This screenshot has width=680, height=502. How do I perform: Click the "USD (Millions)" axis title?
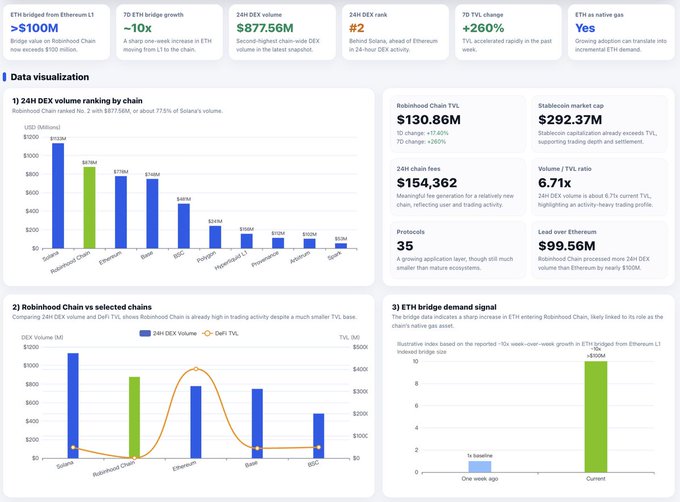pos(42,127)
